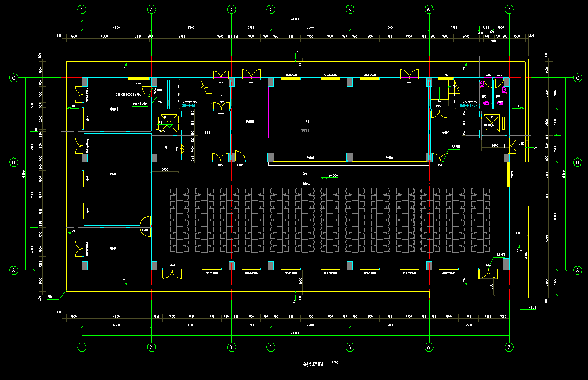Select axis bubble B on right side

pos(578,162)
